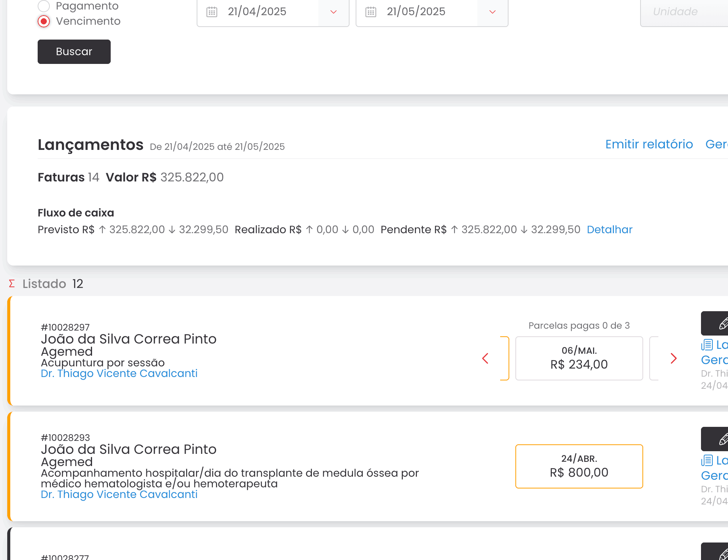Open the Emitir relatório link

click(649, 144)
